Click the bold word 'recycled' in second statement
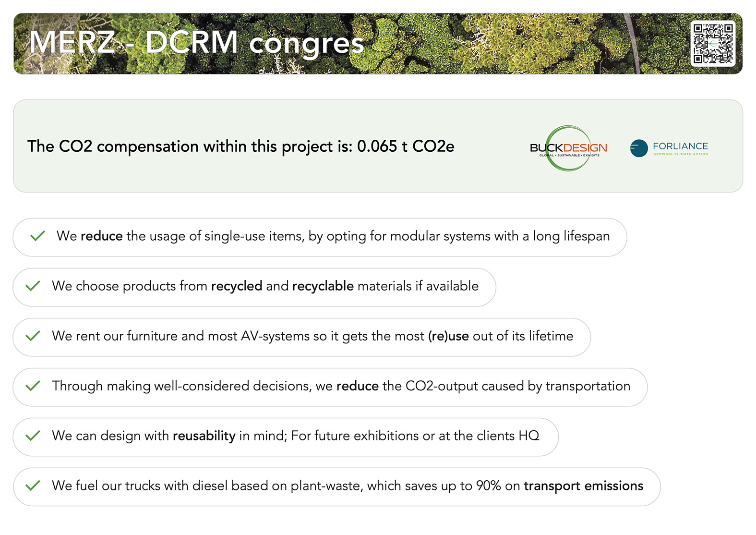The image size is (756, 535). pyautogui.click(x=236, y=286)
